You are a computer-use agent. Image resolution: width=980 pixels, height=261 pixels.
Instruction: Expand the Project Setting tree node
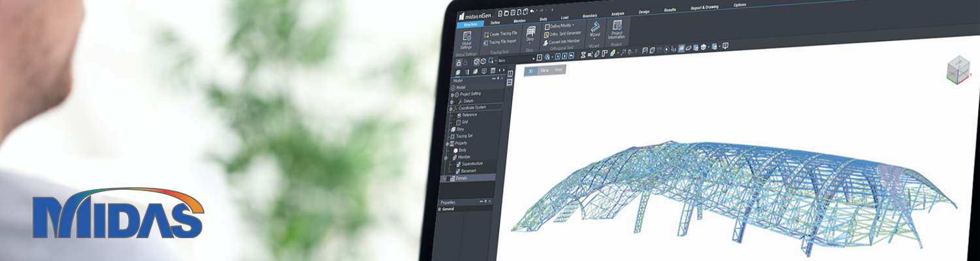[452, 94]
